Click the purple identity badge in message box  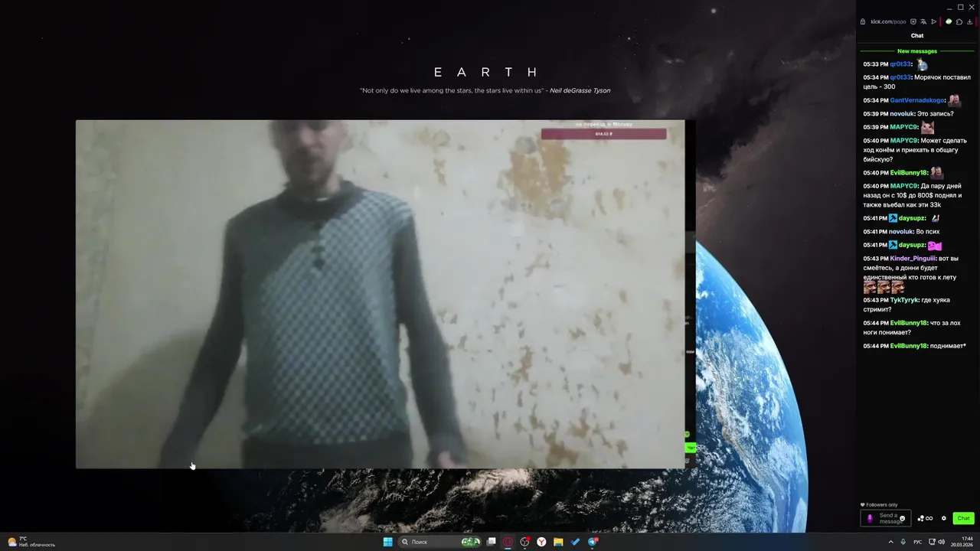tap(870, 518)
